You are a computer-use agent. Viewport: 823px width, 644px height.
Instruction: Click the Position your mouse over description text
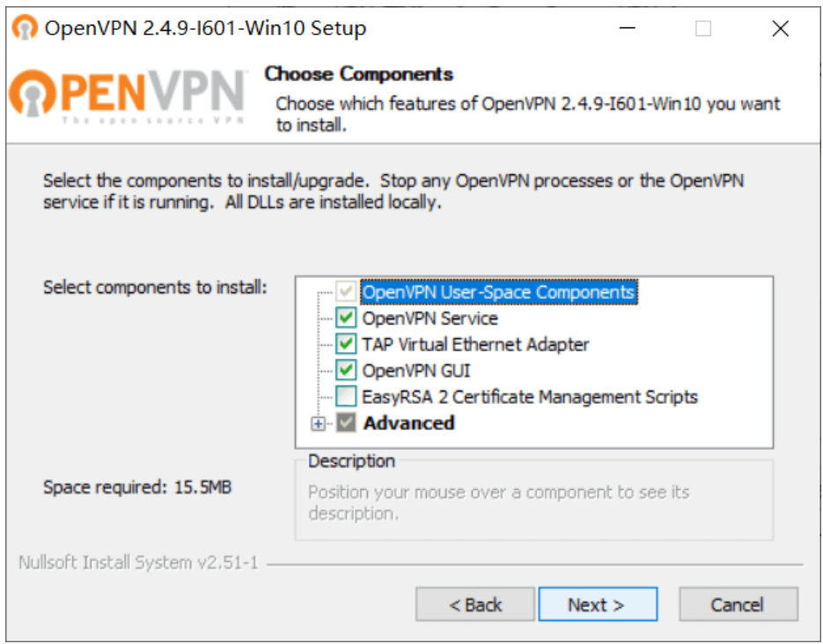pos(498,502)
